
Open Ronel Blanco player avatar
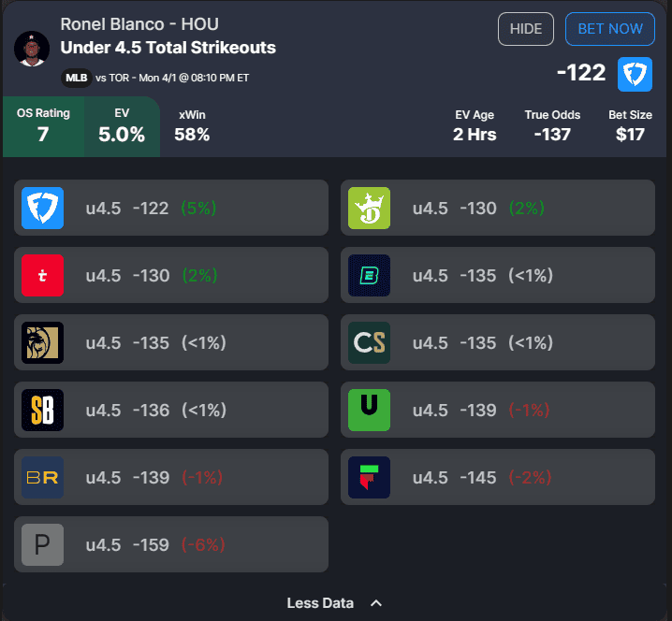tap(32, 48)
